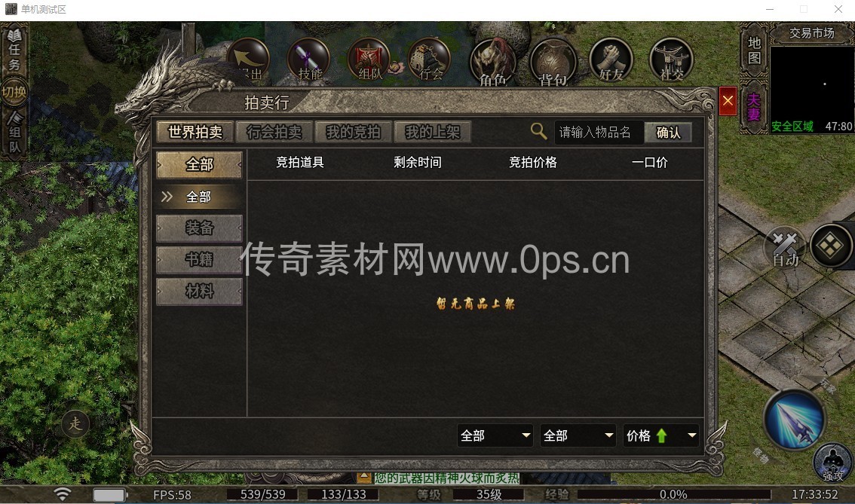Toggle the 走 walk mode button
The width and height of the screenshot is (855, 504).
tap(75, 423)
